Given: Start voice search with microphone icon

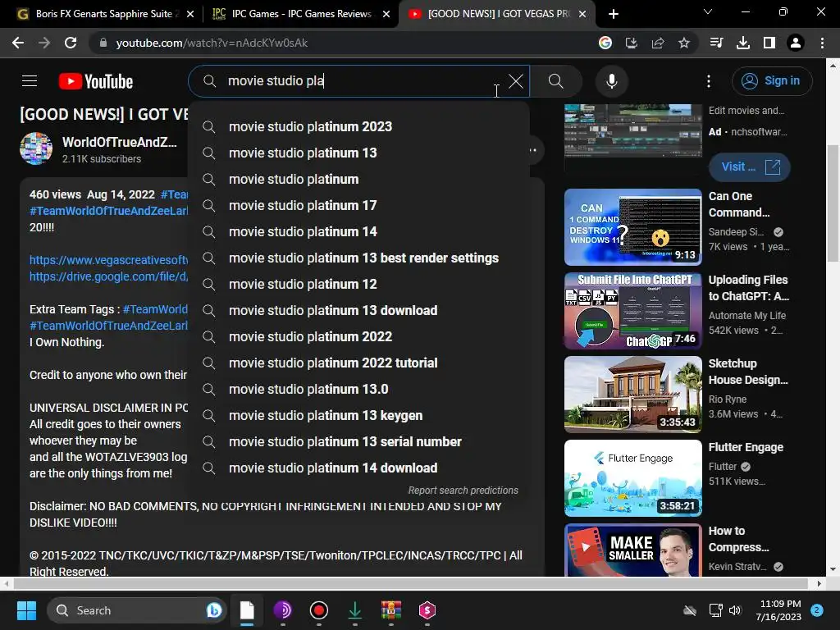Looking at the screenshot, I should pos(612,81).
